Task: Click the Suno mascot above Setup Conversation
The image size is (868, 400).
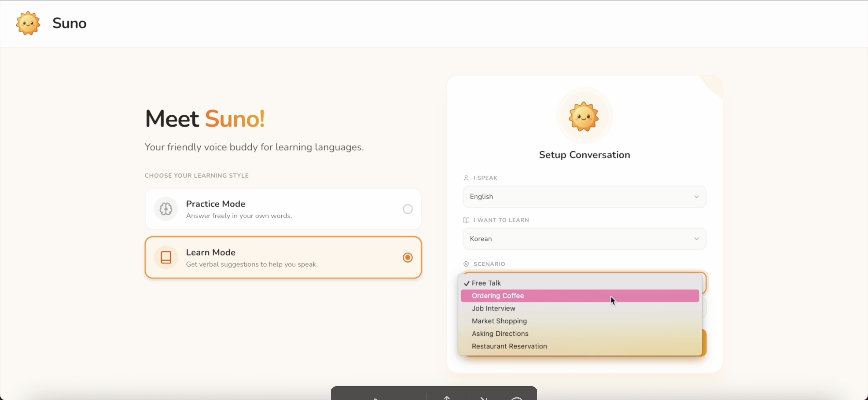Action: pos(584,116)
